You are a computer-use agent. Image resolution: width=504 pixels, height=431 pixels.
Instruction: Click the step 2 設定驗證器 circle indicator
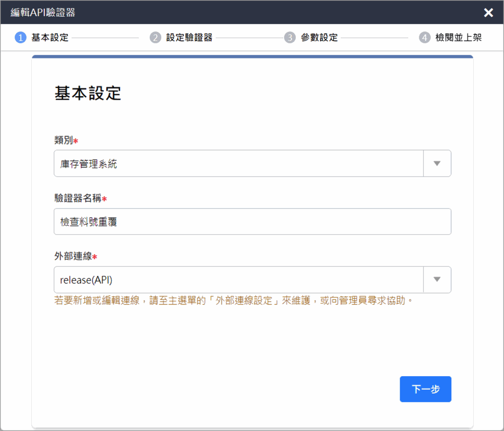pos(156,37)
